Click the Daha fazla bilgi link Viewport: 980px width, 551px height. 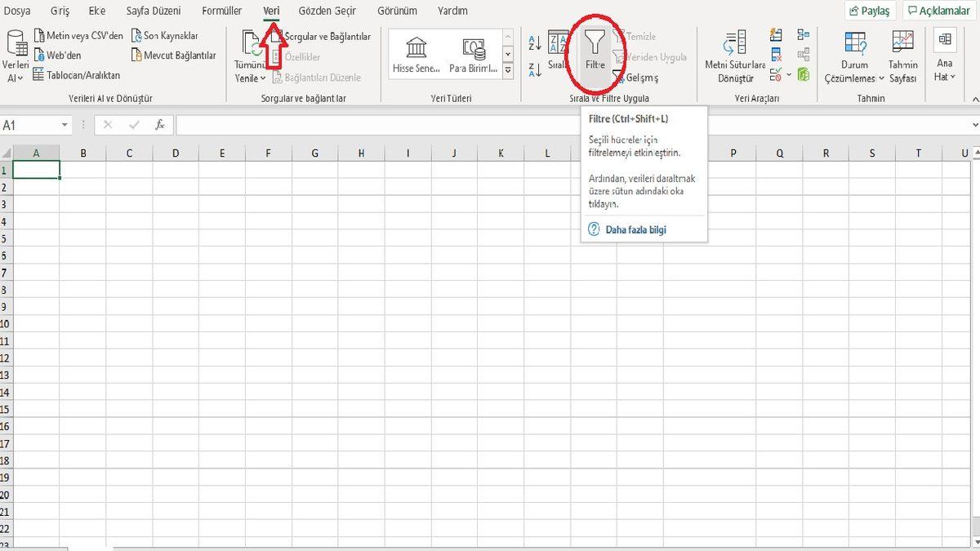point(635,229)
